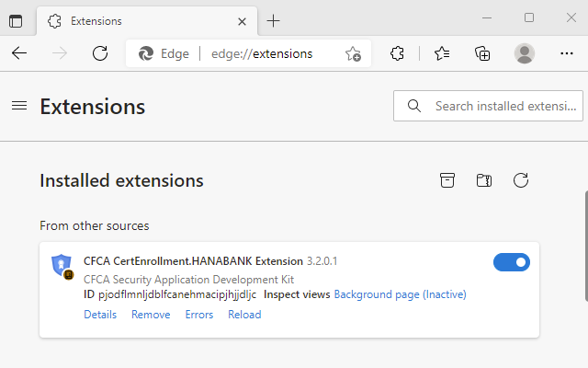Open the Collections icon
Screen dimensions: 588x368
point(482,53)
